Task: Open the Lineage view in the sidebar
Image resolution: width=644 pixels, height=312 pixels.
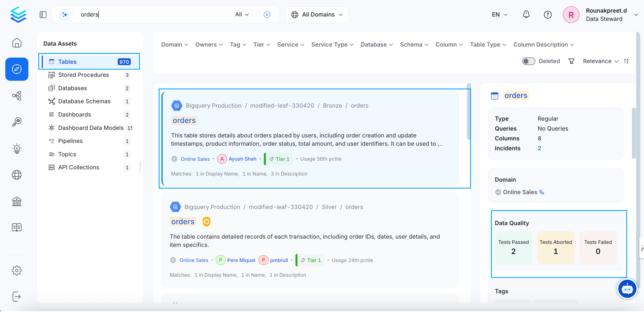Action: [17, 95]
